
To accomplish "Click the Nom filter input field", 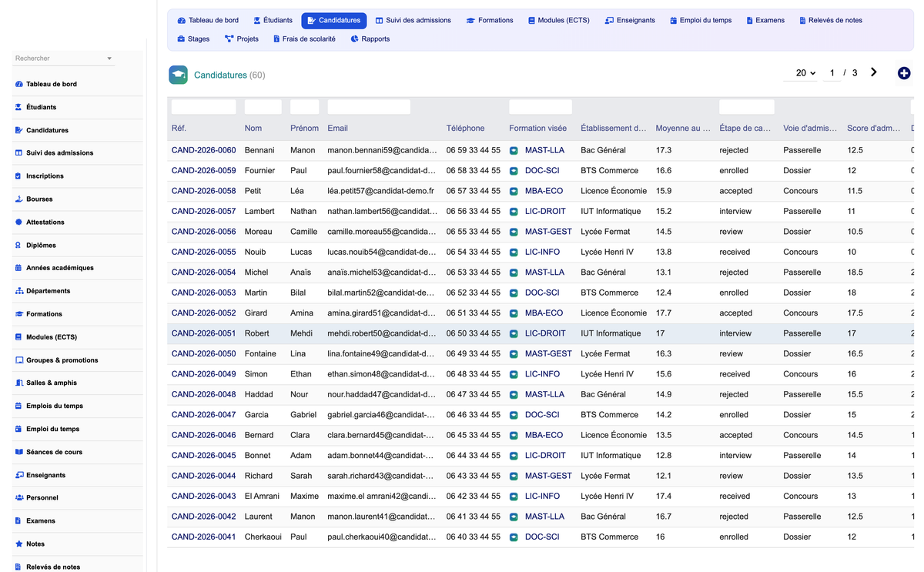I will coord(263,107).
